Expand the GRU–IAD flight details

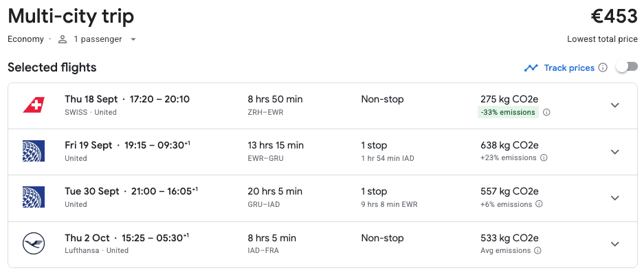[x=614, y=197]
